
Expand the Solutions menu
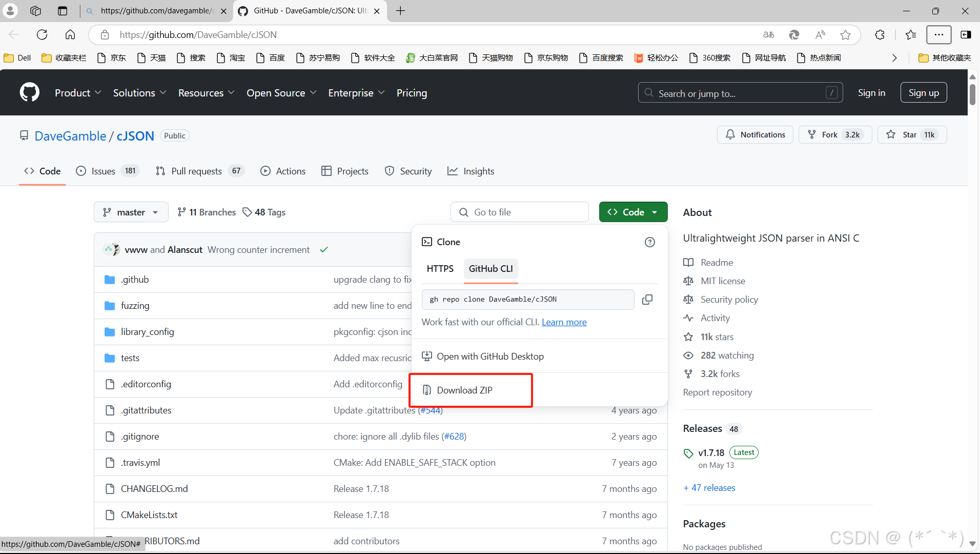pyautogui.click(x=139, y=93)
